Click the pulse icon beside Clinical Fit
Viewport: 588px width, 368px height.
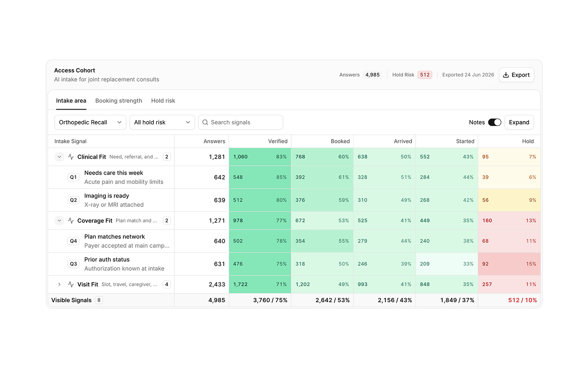[71, 157]
